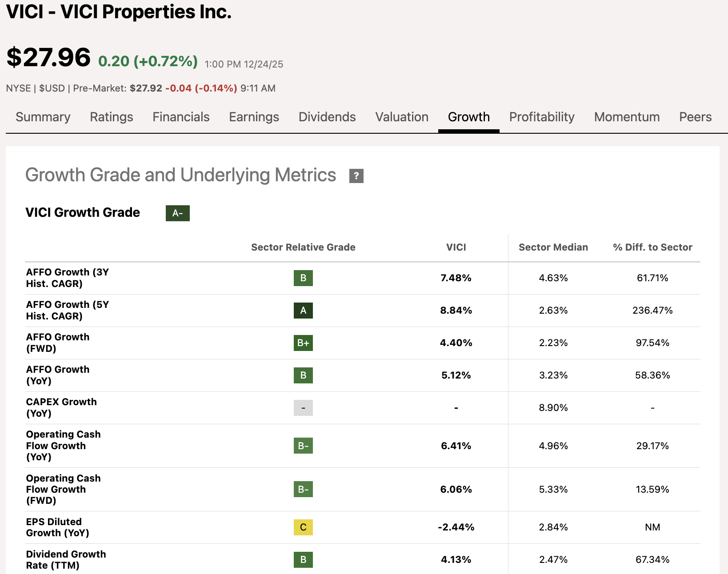728x574 pixels.
Task: Click the VICI column header
Action: click(456, 247)
